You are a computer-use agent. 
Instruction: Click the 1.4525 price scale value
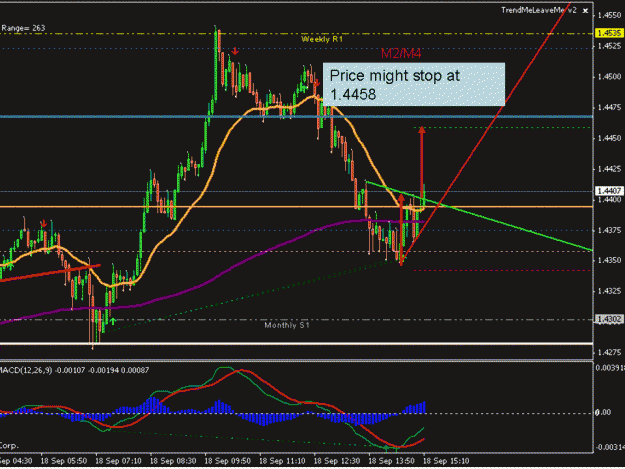pyautogui.click(x=609, y=46)
